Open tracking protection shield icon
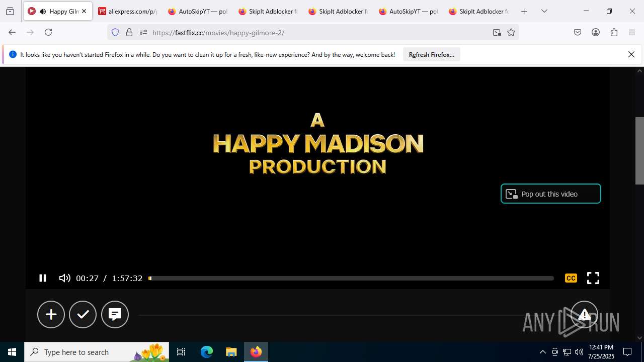Screen dimensions: 644x362 [x=115, y=32]
